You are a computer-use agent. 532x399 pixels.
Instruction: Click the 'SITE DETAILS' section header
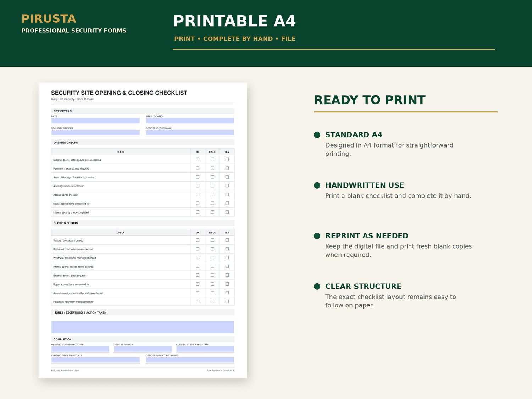[x=62, y=111]
